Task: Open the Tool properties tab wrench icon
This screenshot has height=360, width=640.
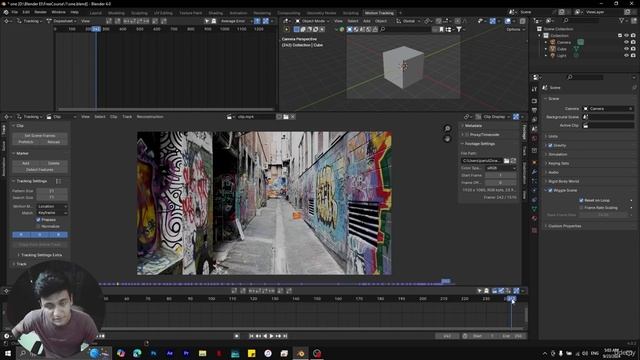Action: tap(534, 89)
